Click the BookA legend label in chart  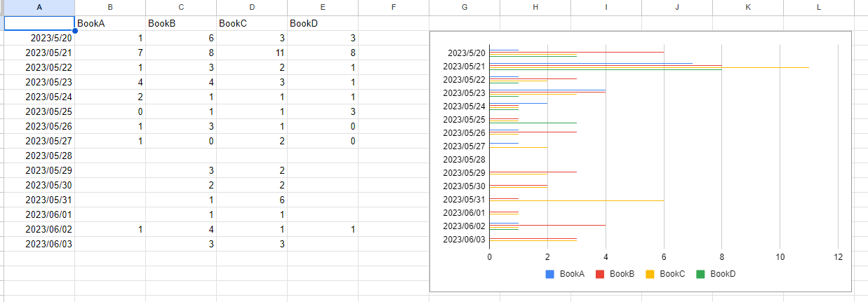(572, 274)
